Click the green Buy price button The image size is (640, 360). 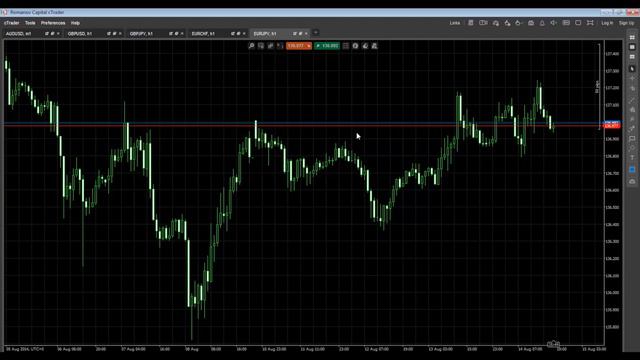[327, 46]
